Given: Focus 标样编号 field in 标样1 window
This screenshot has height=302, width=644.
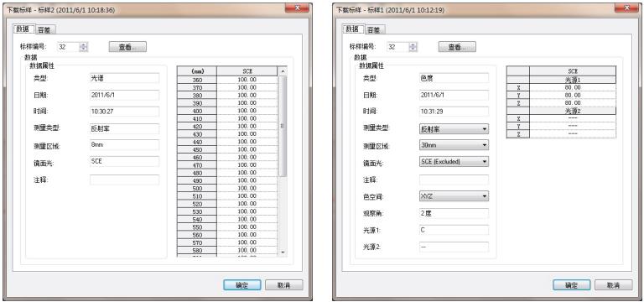Looking at the screenshot, I should point(398,47).
